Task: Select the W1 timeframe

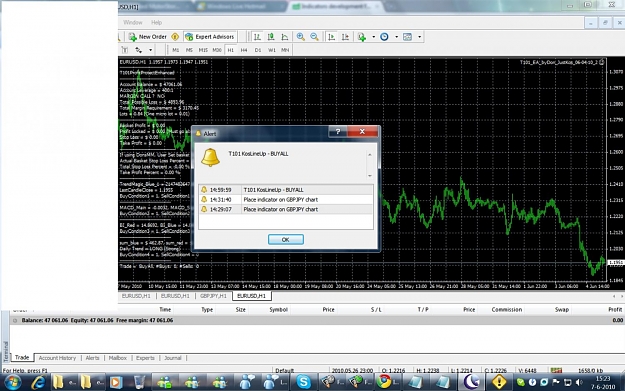Action: [x=271, y=50]
